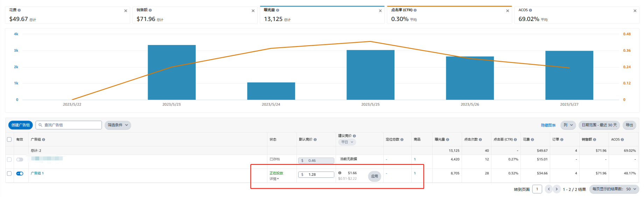Viewport: 644px width, 197px height.
Task: Click the $34.66 spend cell
Action: [542, 173]
